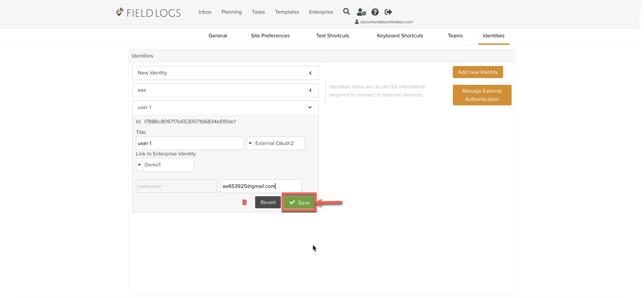Open Manage External Authentication
This screenshot has width=644, height=298.
[x=482, y=95]
